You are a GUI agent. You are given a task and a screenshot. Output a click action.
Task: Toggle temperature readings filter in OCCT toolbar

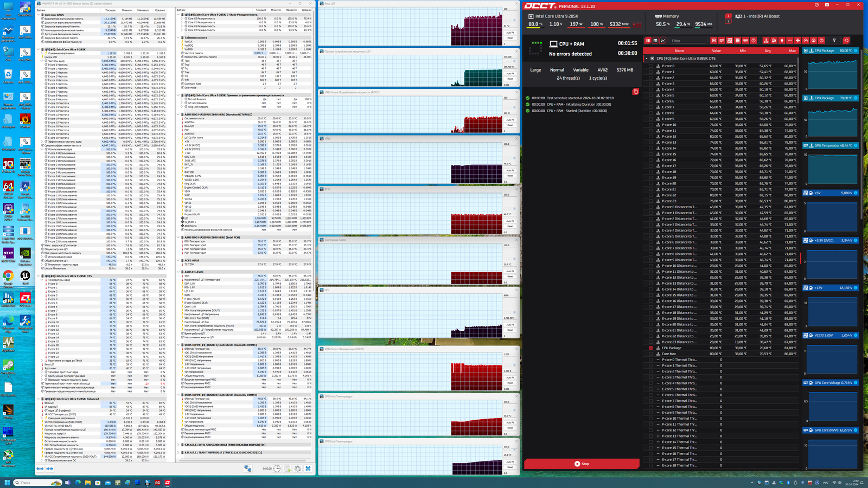[766, 41]
